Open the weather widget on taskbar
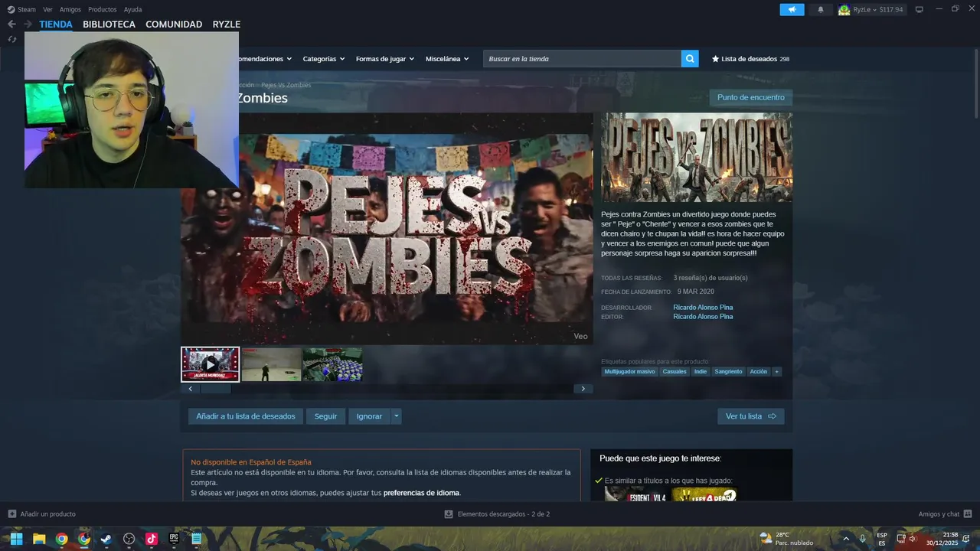Screen dimensions: 980x551 [x=786, y=539]
